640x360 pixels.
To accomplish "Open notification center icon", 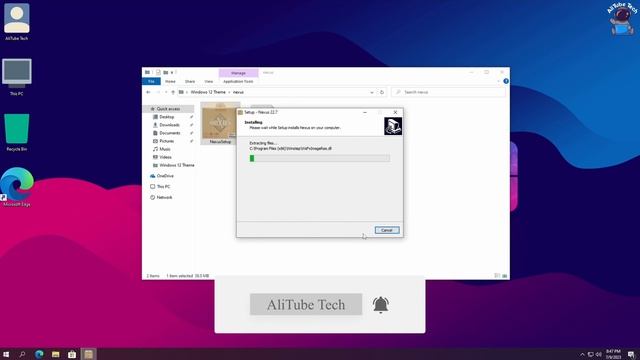I will pos(631,354).
